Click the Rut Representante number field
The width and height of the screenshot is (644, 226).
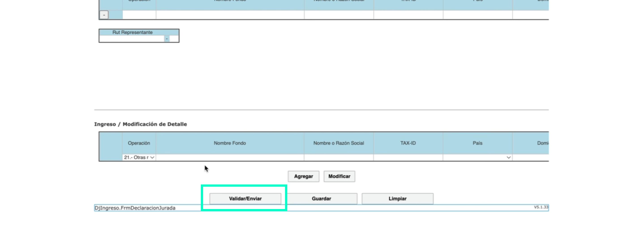coord(132,39)
